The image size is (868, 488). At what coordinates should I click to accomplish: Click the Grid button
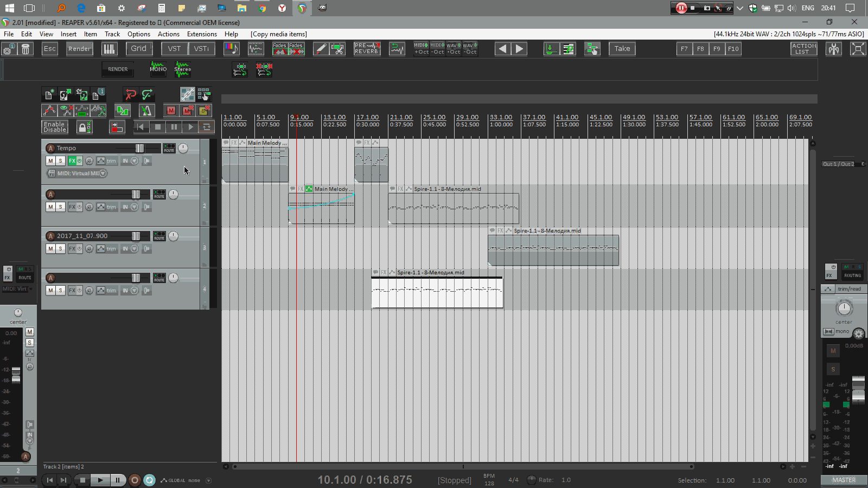139,49
